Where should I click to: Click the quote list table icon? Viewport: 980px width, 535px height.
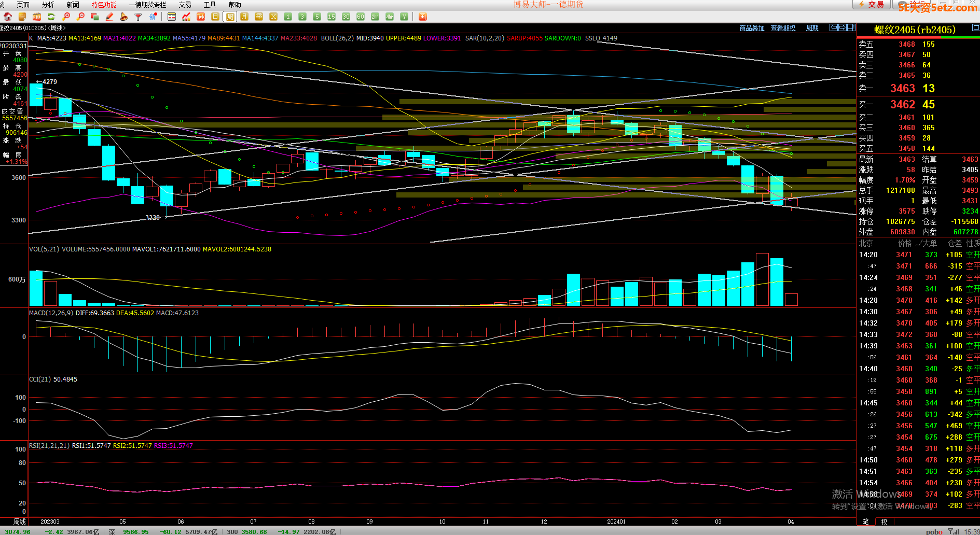click(x=172, y=17)
